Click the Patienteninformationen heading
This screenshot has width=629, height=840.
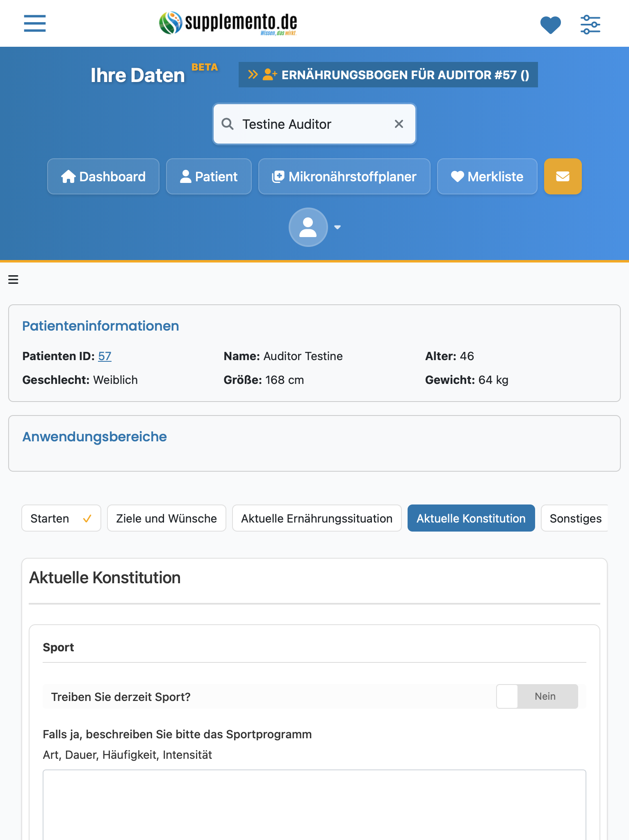(x=101, y=326)
